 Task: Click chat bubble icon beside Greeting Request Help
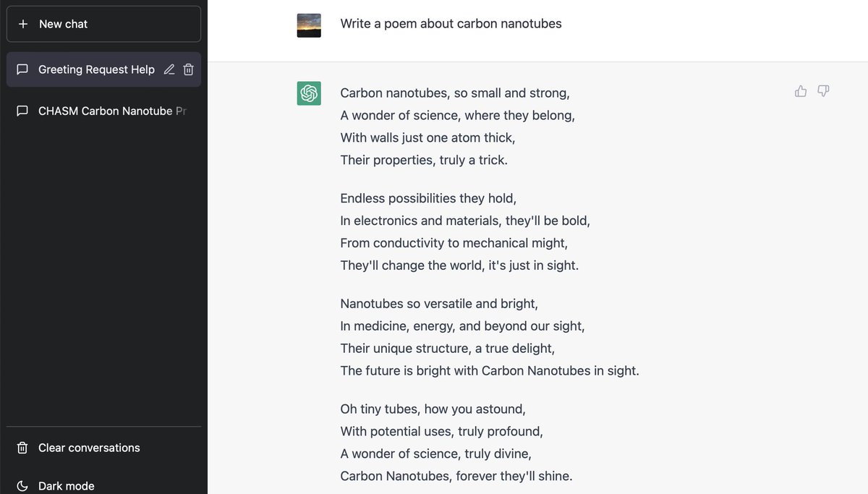pos(22,69)
